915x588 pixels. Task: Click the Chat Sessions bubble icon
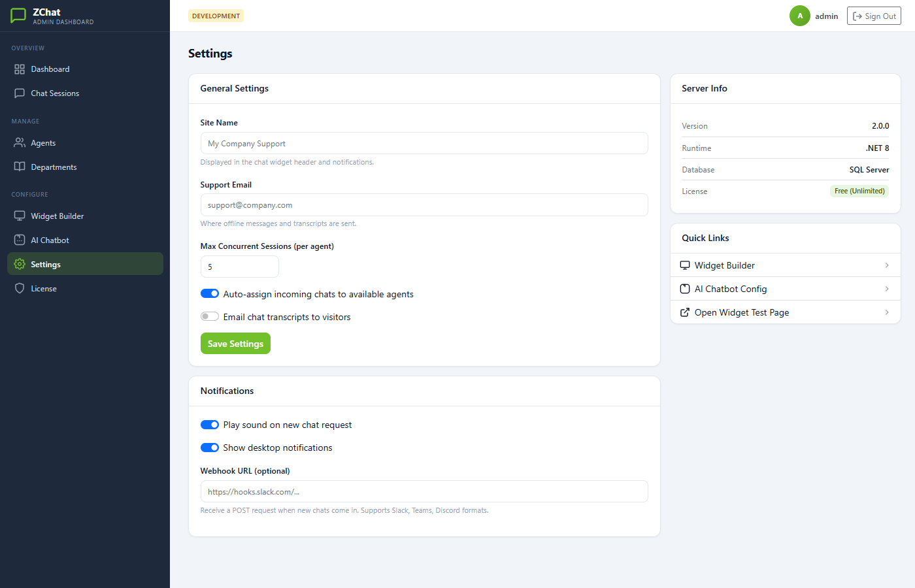tap(20, 93)
